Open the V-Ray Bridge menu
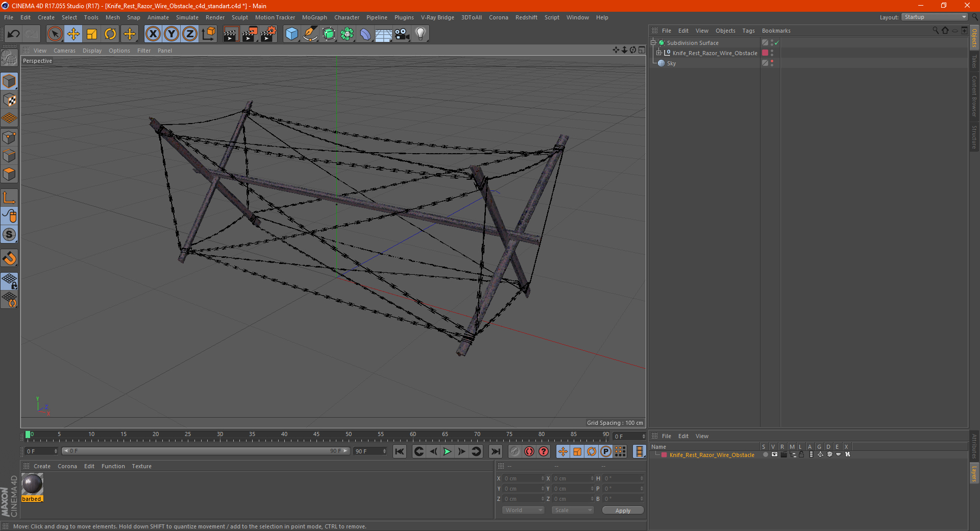The image size is (980, 531). click(x=437, y=17)
